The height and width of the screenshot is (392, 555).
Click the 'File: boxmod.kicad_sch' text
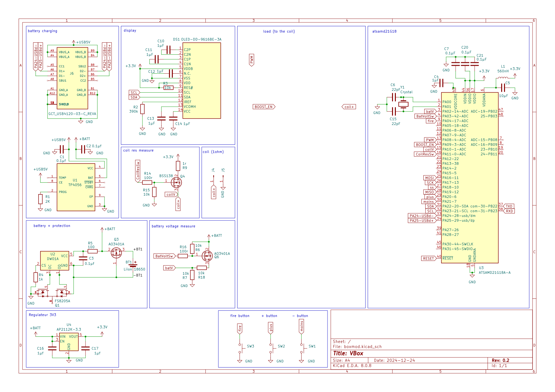click(x=357, y=347)
